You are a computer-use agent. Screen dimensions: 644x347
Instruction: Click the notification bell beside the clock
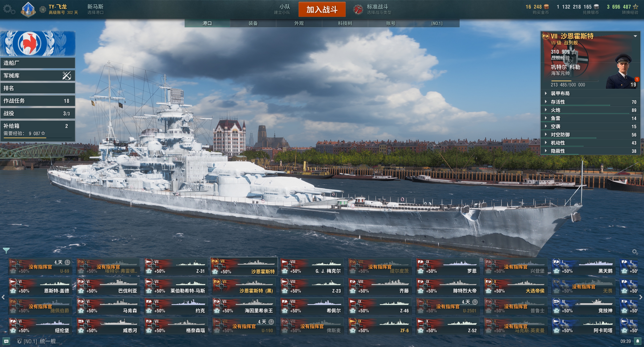click(637, 341)
